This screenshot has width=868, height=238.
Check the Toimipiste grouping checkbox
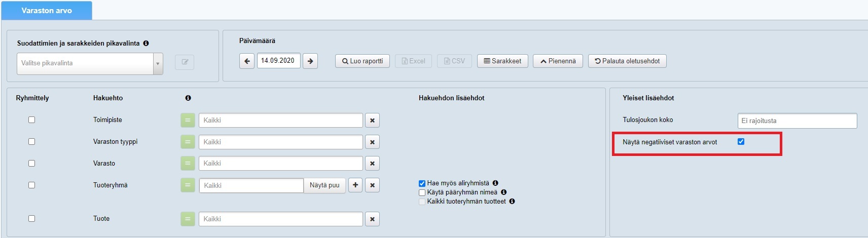pos(32,120)
